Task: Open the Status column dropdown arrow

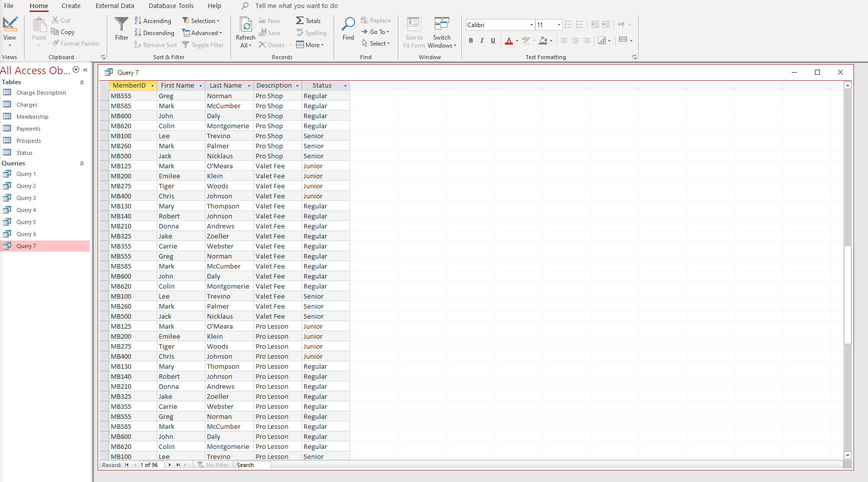Action: pyautogui.click(x=345, y=86)
